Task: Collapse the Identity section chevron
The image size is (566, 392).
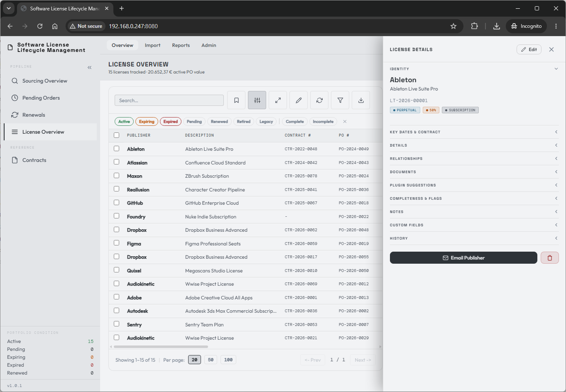Action: tap(556, 69)
